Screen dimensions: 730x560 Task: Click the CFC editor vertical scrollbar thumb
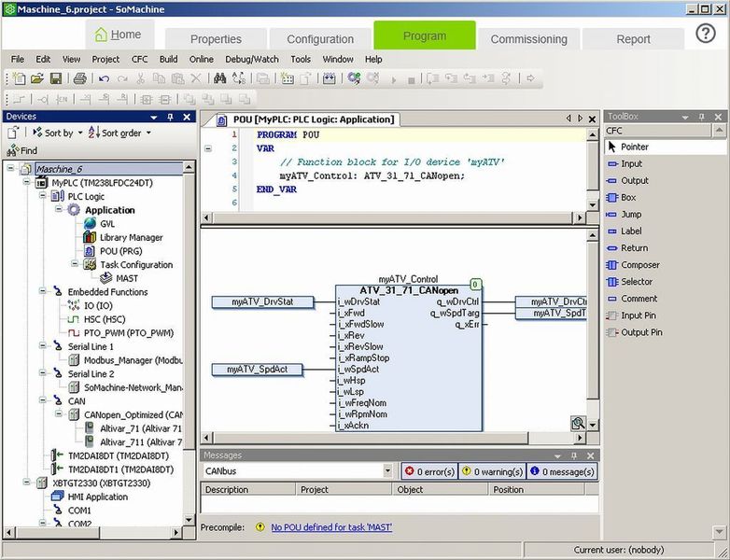click(x=593, y=320)
